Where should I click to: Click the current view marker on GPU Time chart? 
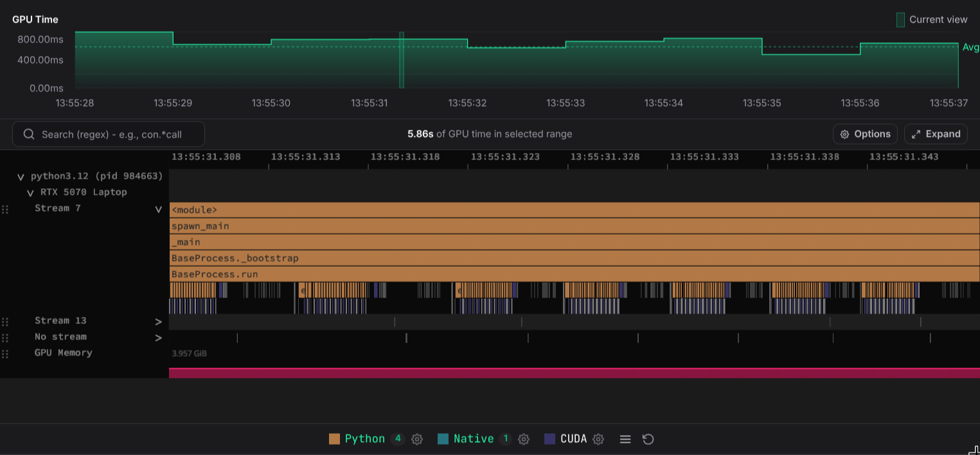[x=402, y=60]
